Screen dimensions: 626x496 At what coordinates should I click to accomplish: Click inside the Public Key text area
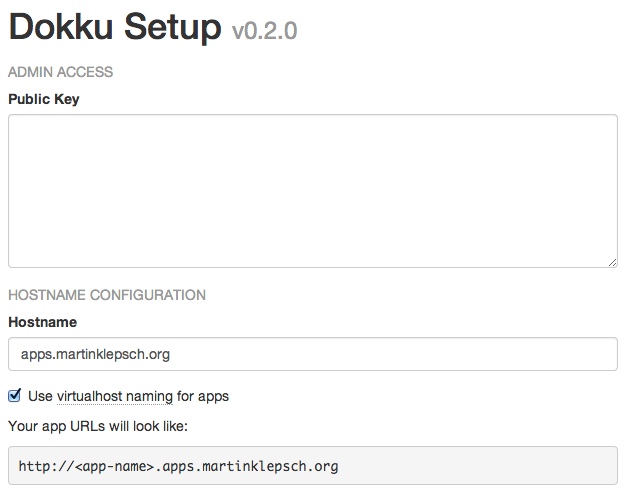point(313,191)
